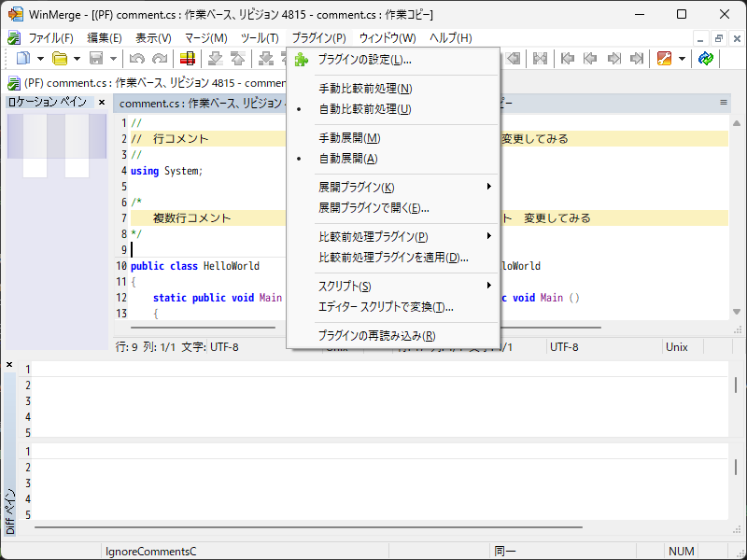Open the マージ(M) menu

[205, 37]
